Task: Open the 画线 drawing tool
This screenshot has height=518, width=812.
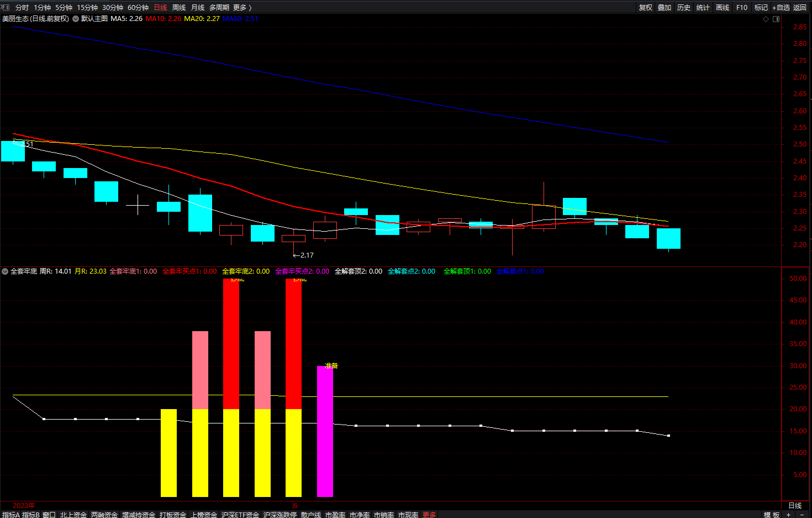Action: (x=723, y=7)
